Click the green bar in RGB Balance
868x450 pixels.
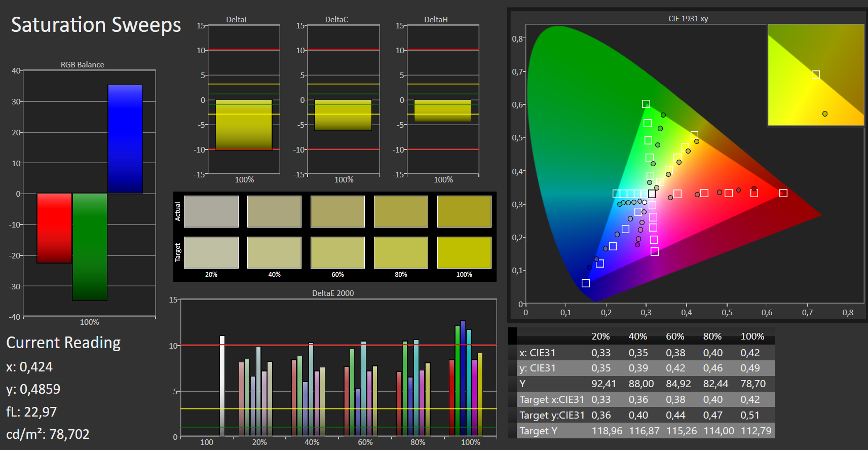90,247
